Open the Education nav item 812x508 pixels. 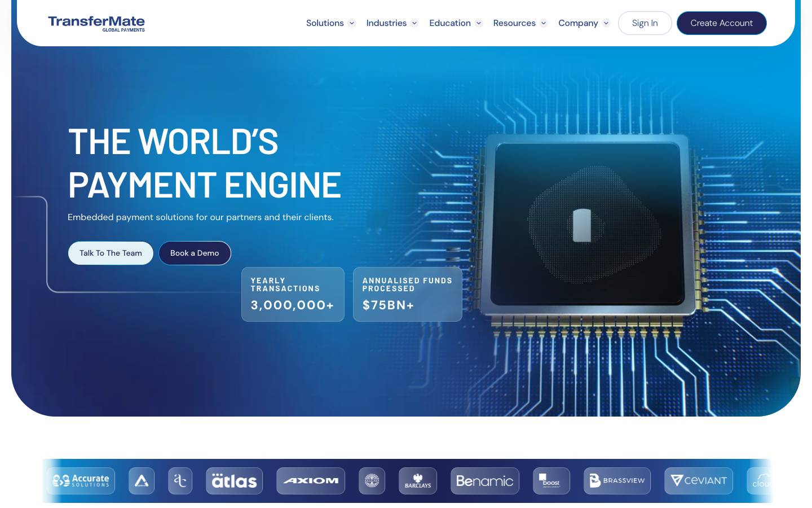tap(450, 23)
